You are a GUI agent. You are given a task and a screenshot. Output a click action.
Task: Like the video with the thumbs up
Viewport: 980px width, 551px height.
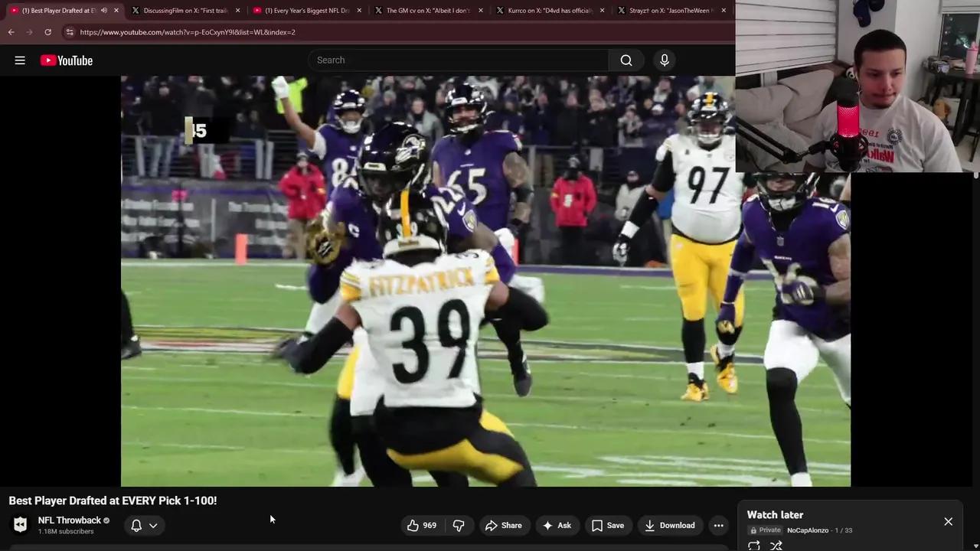click(413, 525)
